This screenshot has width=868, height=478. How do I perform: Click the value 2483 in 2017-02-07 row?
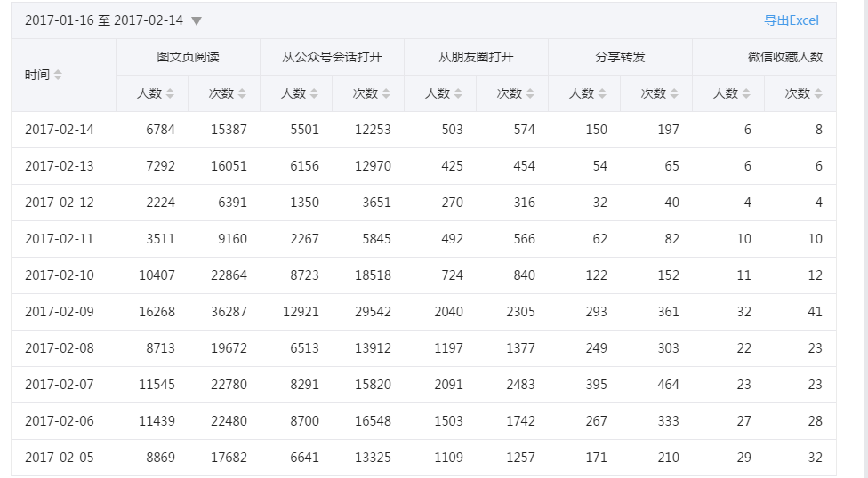pos(520,385)
